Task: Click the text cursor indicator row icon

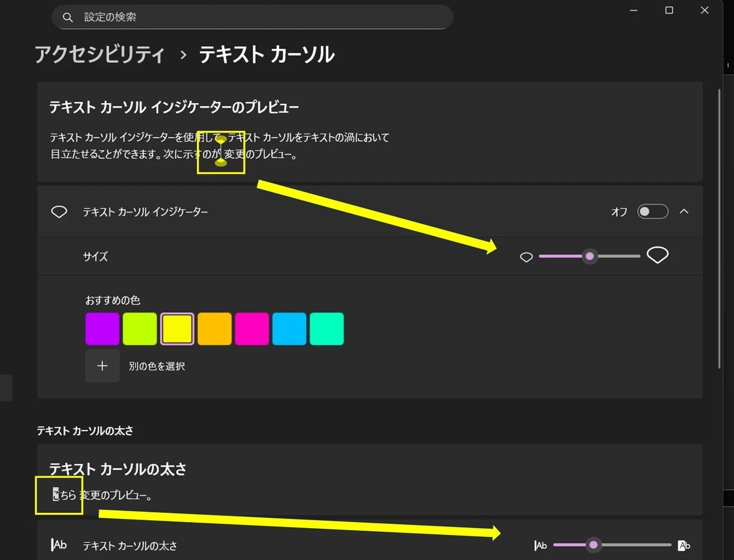Action: (x=59, y=212)
